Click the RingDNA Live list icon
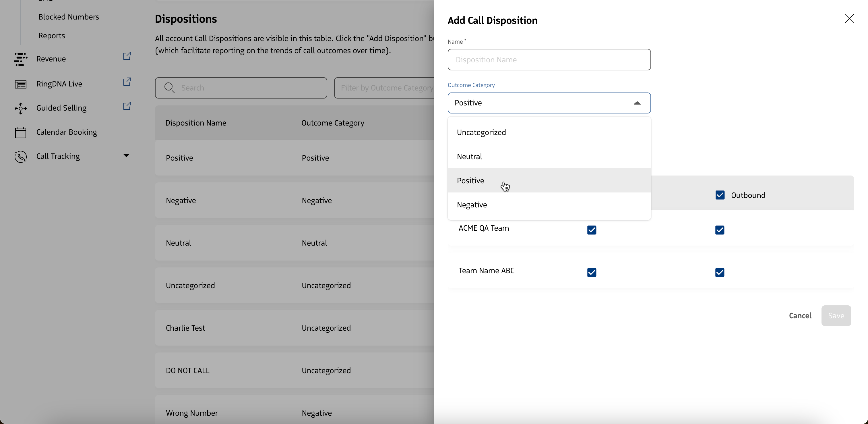The height and width of the screenshot is (424, 868). tap(21, 84)
